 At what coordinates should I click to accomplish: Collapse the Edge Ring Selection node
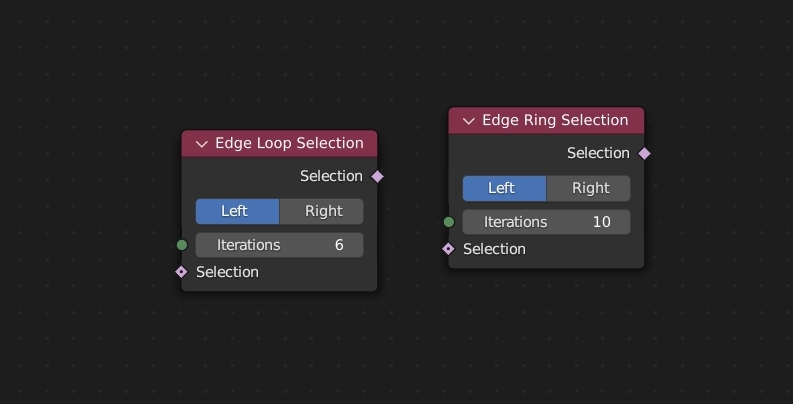coord(469,121)
